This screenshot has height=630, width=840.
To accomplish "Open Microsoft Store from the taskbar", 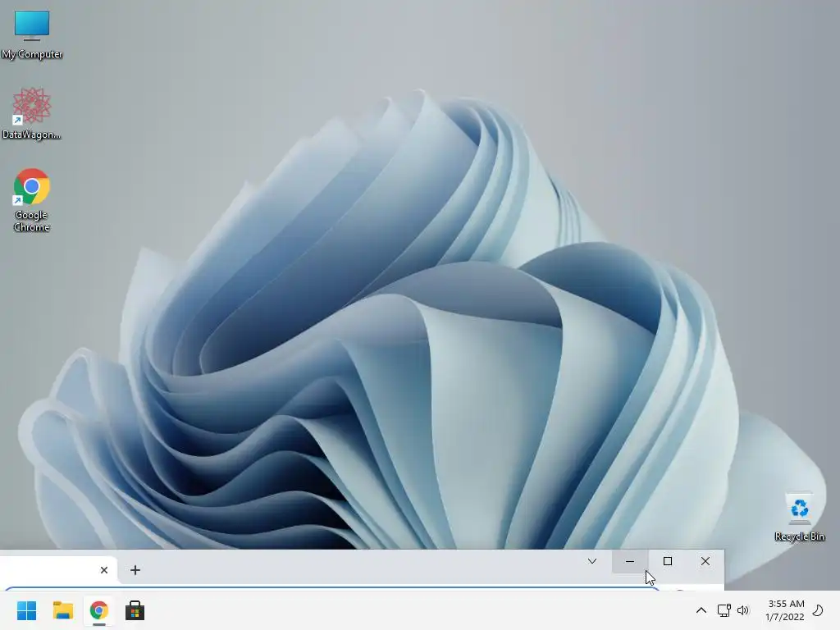I will [x=135, y=610].
